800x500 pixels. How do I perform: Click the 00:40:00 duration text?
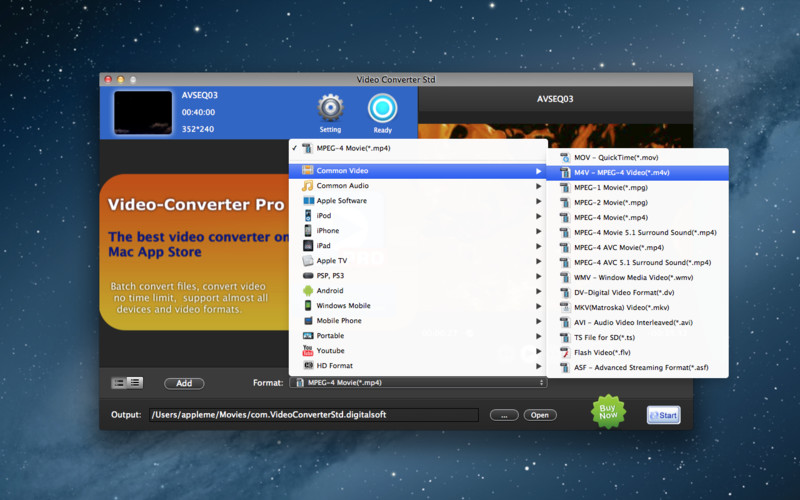click(x=198, y=112)
